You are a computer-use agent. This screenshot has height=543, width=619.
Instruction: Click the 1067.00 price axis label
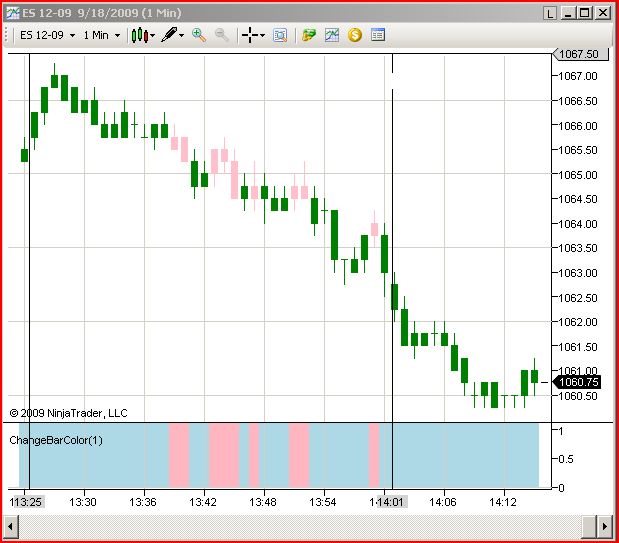578,76
